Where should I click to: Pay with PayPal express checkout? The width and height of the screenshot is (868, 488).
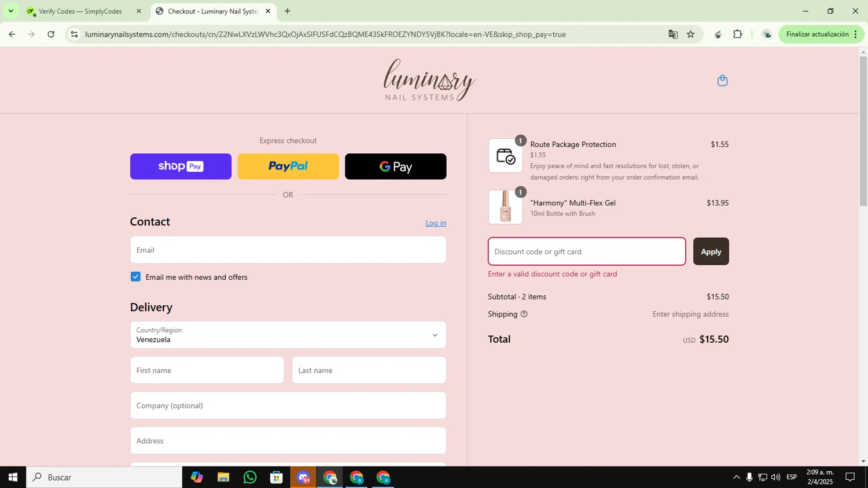click(x=288, y=167)
